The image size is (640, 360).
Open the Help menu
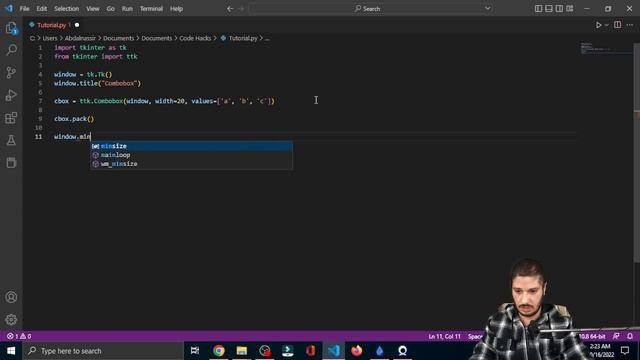click(x=176, y=9)
